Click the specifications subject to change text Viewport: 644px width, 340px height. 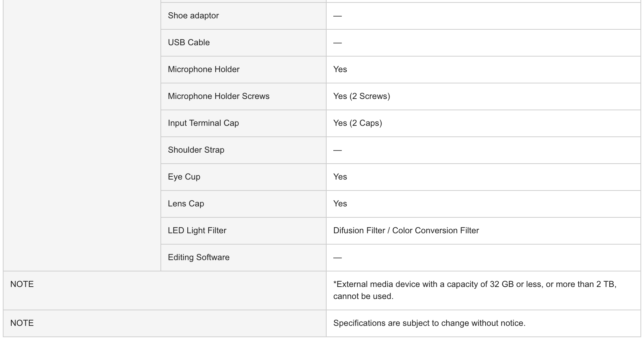[429, 323]
